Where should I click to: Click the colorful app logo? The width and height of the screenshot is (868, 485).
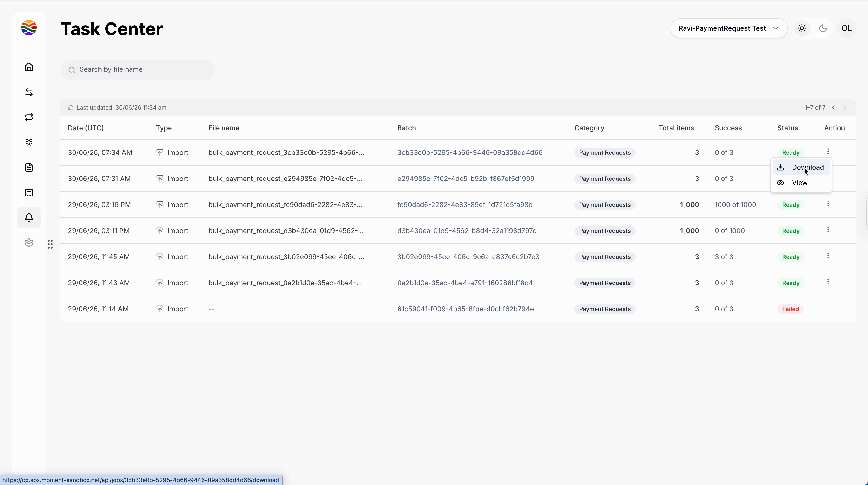click(29, 28)
